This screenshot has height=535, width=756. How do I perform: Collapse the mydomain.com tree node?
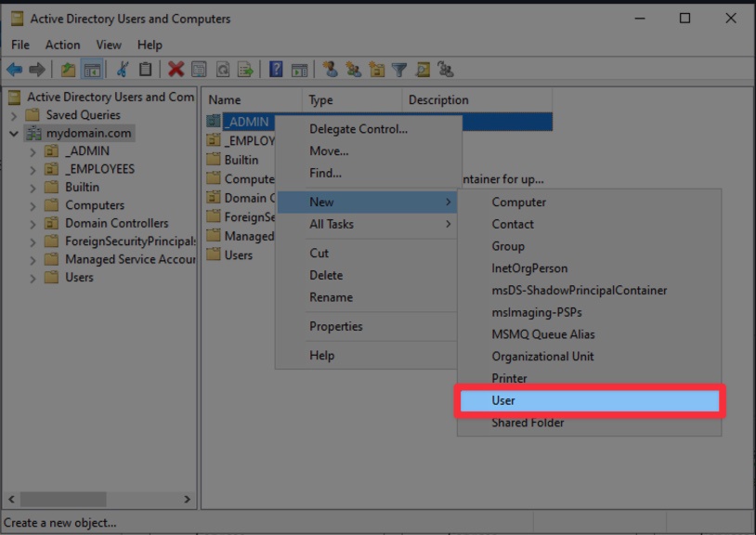click(x=14, y=134)
